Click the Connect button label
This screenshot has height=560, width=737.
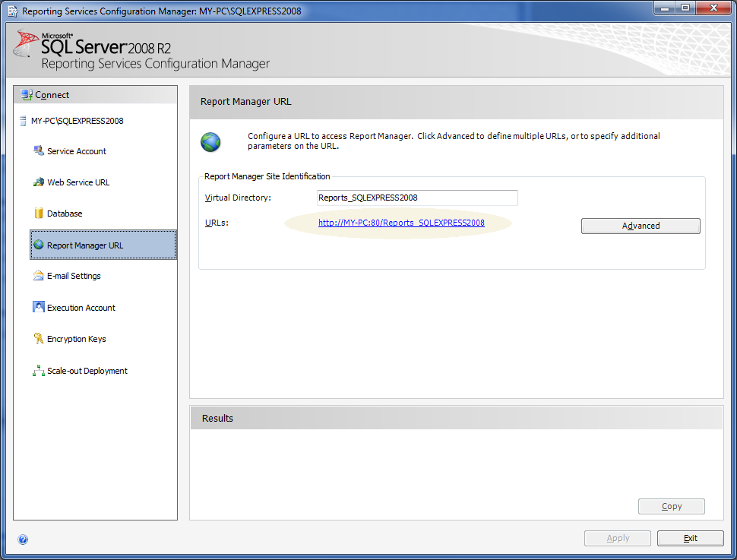point(52,95)
